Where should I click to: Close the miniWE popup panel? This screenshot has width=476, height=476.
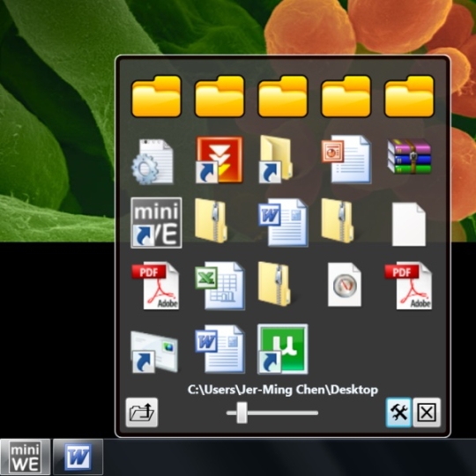tap(427, 413)
